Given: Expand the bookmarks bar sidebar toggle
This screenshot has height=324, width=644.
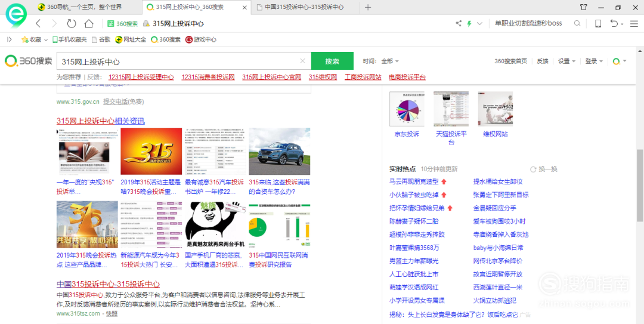Looking at the screenshot, I should [10, 39].
